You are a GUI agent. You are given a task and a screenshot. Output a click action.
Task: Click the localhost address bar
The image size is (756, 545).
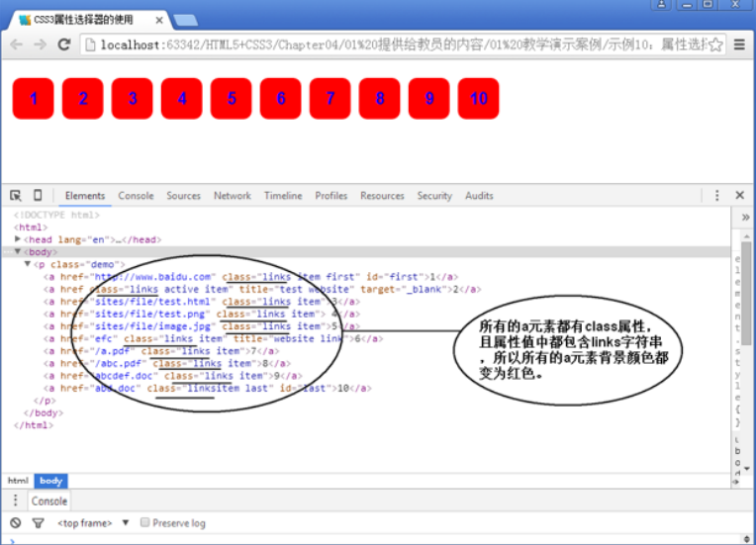(x=403, y=45)
